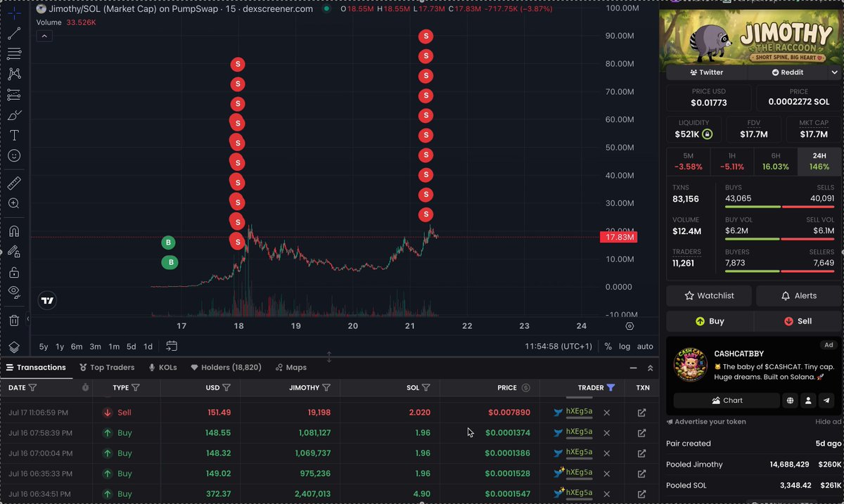Select the 1H timeframe stats

coord(731,161)
